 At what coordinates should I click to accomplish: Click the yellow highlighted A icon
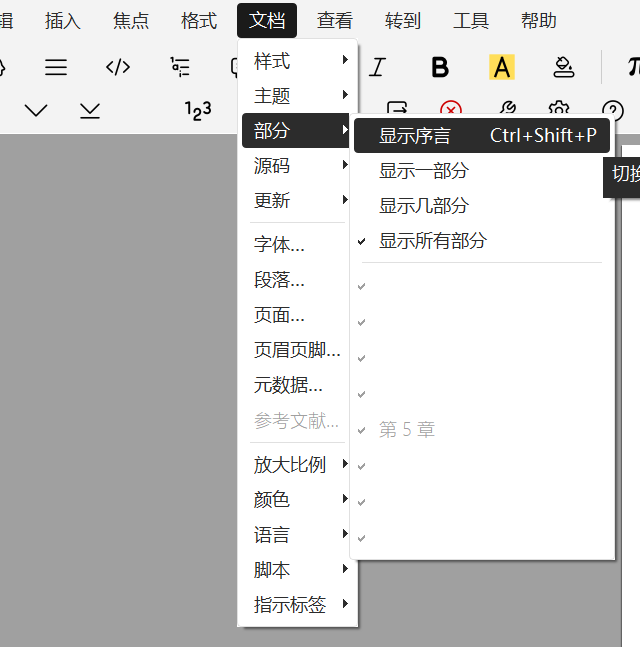(x=501, y=67)
